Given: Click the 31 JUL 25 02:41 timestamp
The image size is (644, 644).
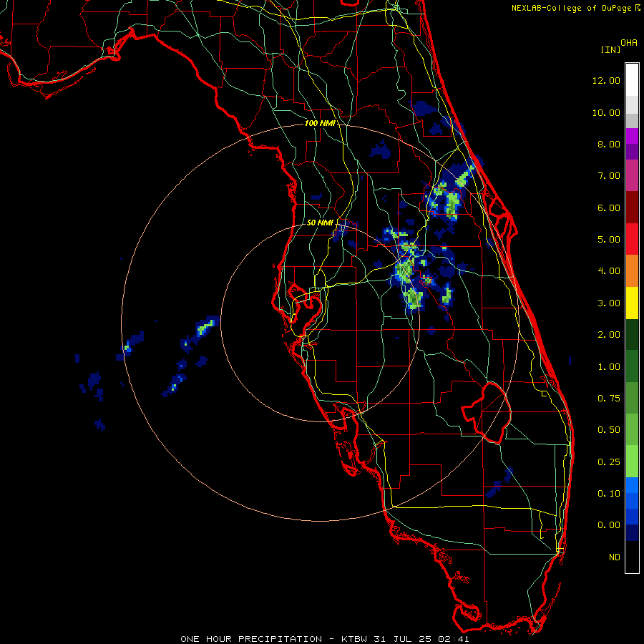Looking at the screenshot, I should click(x=421, y=639).
